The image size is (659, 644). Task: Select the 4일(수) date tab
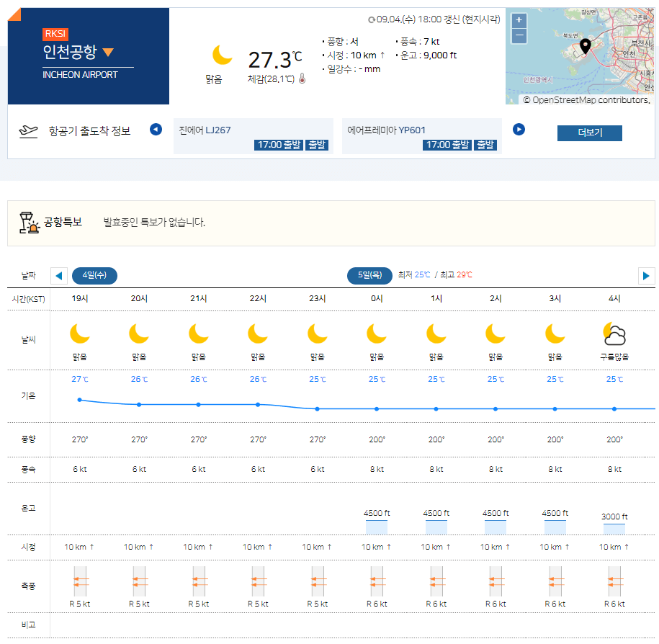pos(94,275)
